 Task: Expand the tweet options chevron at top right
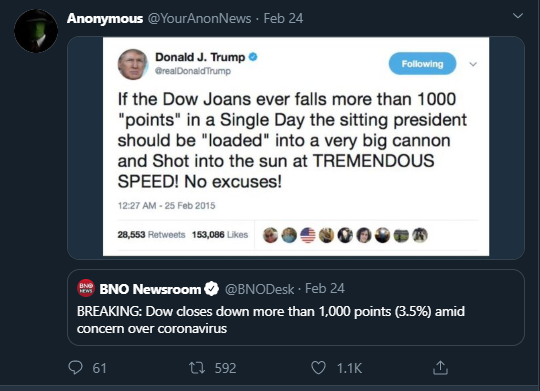(518, 16)
